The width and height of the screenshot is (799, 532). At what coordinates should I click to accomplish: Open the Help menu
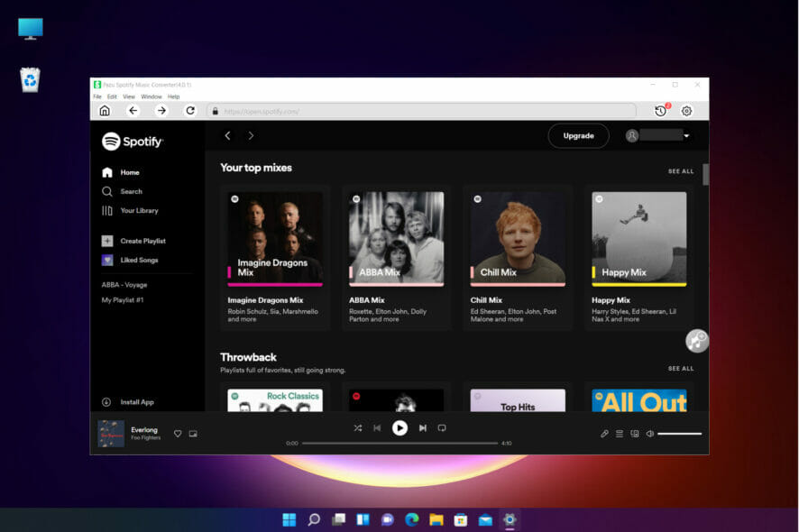(x=174, y=96)
